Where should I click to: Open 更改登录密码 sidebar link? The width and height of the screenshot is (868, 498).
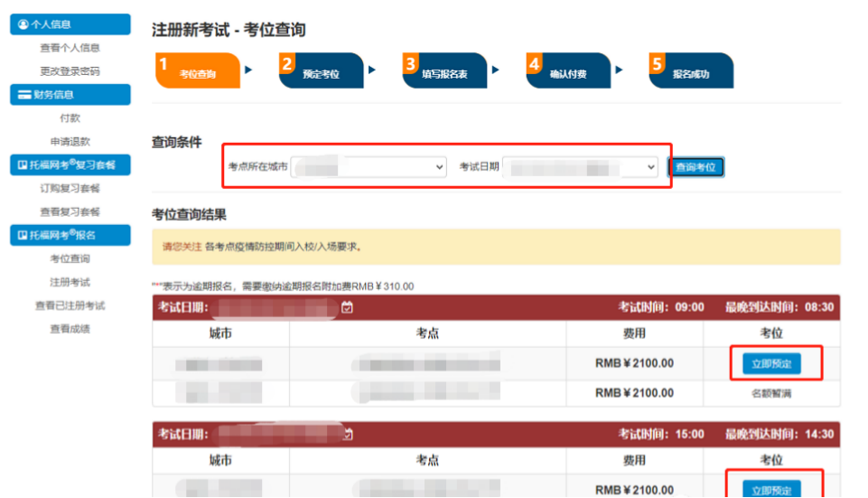tap(70, 71)
